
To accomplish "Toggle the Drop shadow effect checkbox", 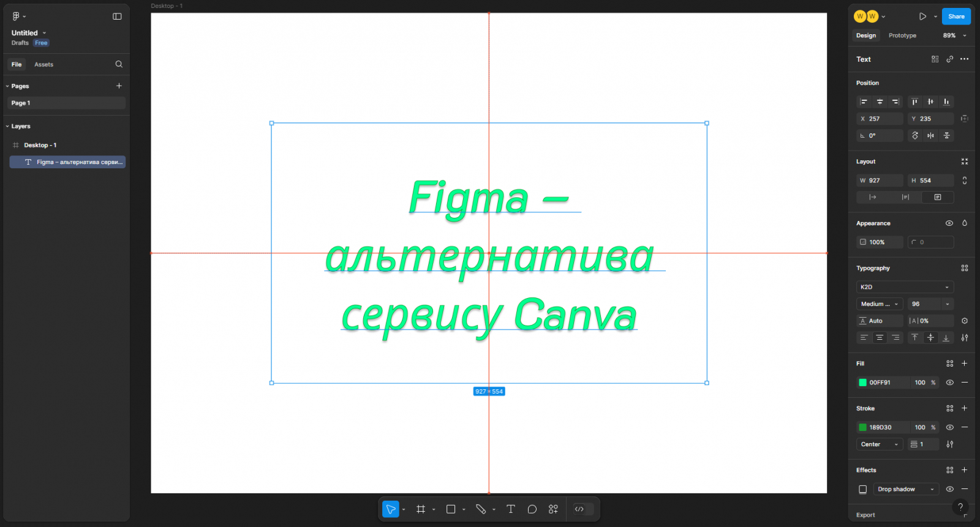I will 862,489.
